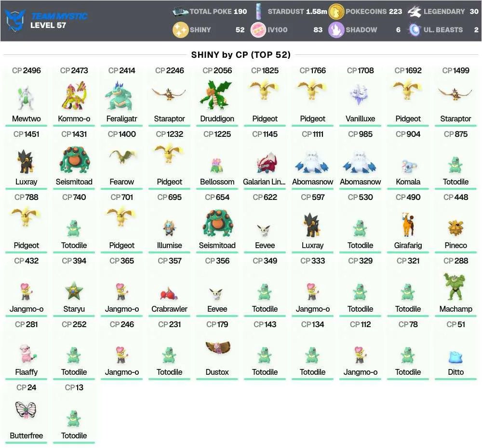Viewport: 482px width, 448px height.
Task: Select the CP 2473 Kommo-o sprite
Action: click(x=74, y=95)
